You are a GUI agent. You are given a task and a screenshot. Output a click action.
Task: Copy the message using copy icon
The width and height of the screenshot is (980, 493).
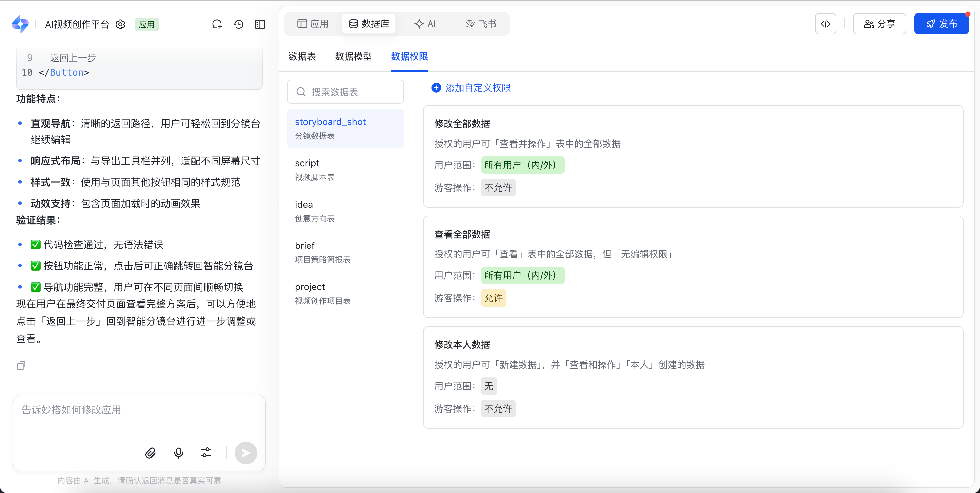21,366
